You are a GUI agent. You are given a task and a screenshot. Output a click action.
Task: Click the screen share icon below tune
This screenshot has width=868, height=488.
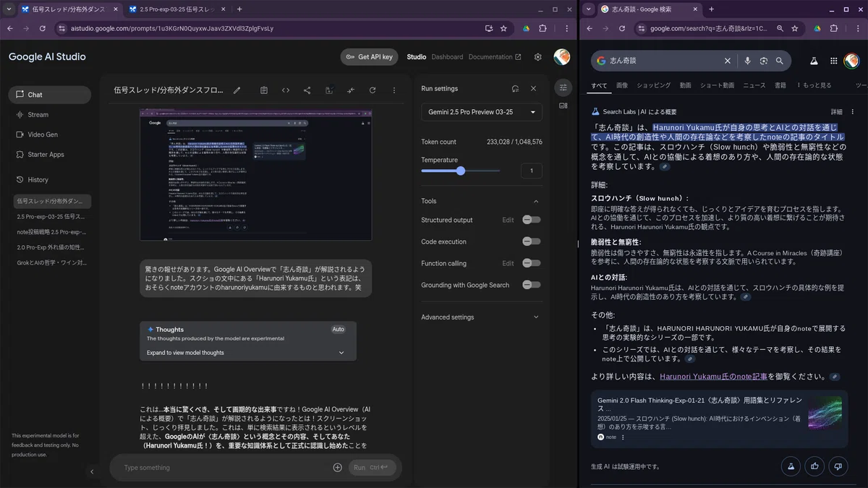(x=563, y=106)
